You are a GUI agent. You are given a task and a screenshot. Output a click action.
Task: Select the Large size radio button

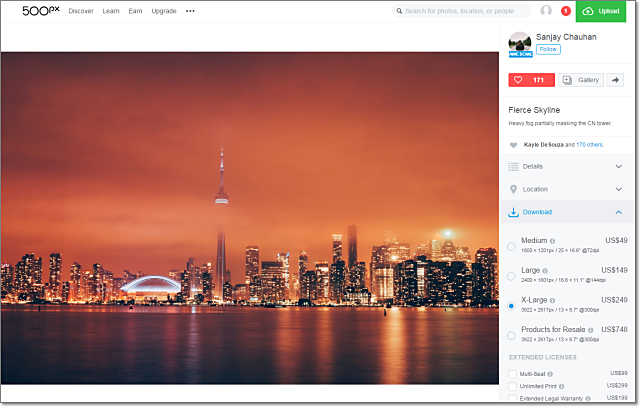512,275
